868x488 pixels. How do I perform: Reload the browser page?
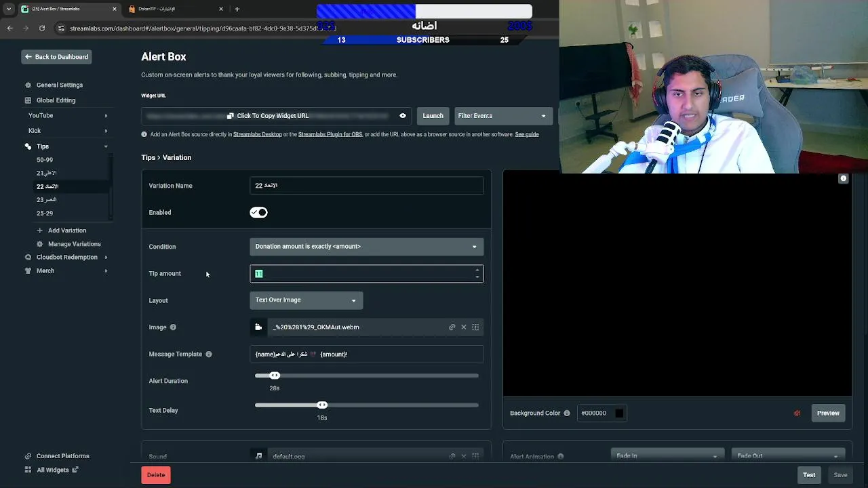(x=42, y=28)
